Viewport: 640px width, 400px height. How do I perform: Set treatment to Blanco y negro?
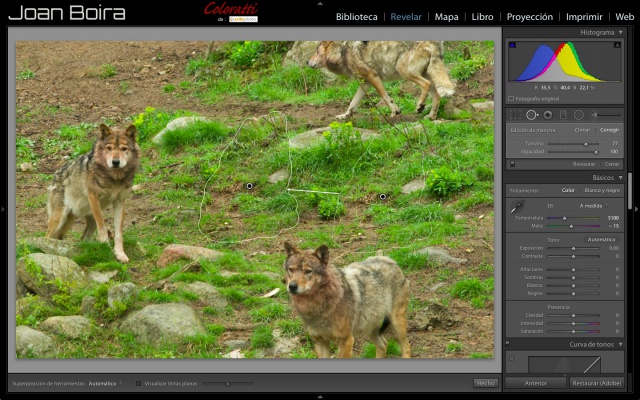(602, 190)
